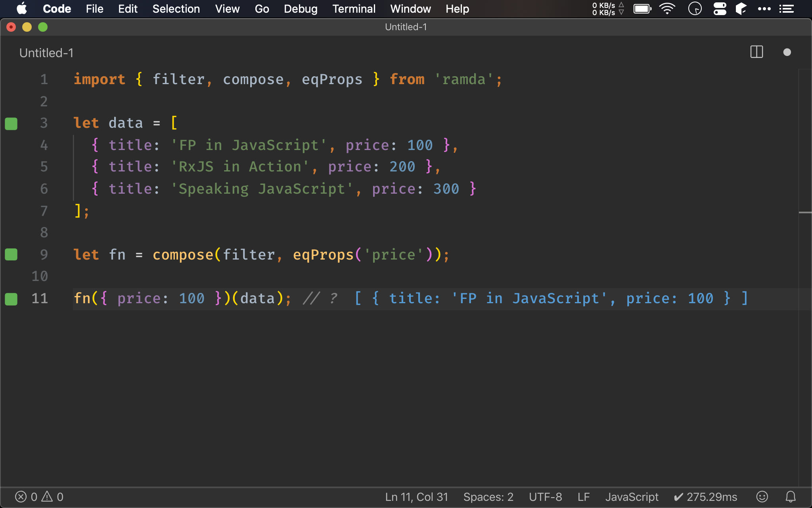
Task: Change file encoding UTF-8
Action: tap(545, 497)
